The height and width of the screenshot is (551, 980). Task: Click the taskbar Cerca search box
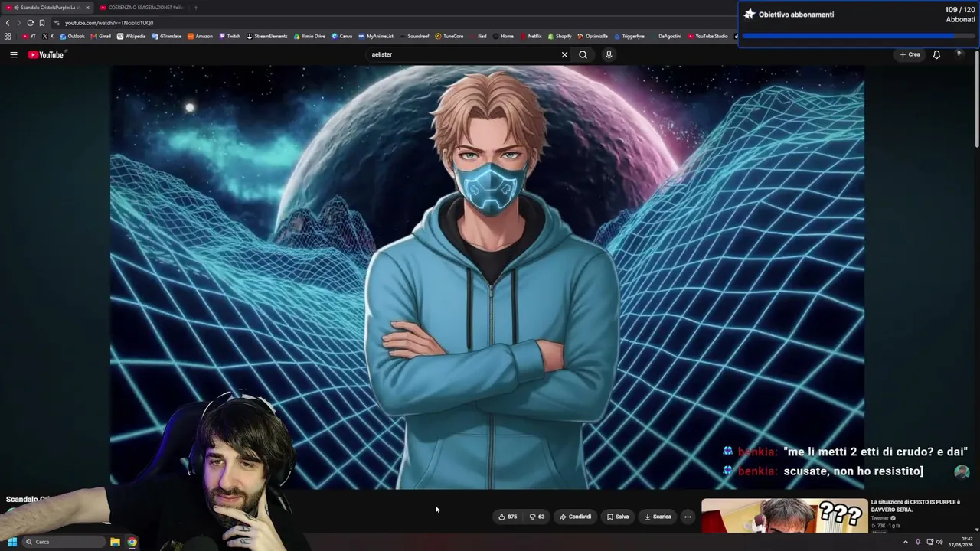64,542
